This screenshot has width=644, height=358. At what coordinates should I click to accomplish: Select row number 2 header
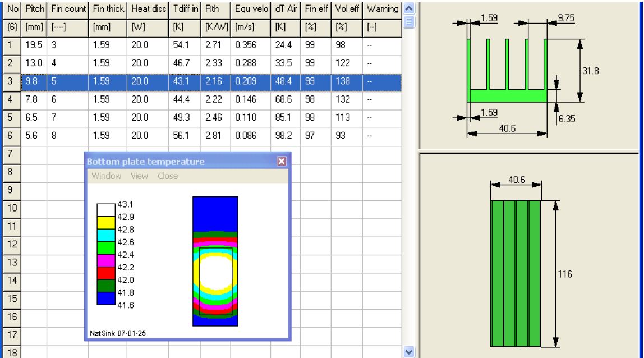pyautogui.click(x=12, y=63)
